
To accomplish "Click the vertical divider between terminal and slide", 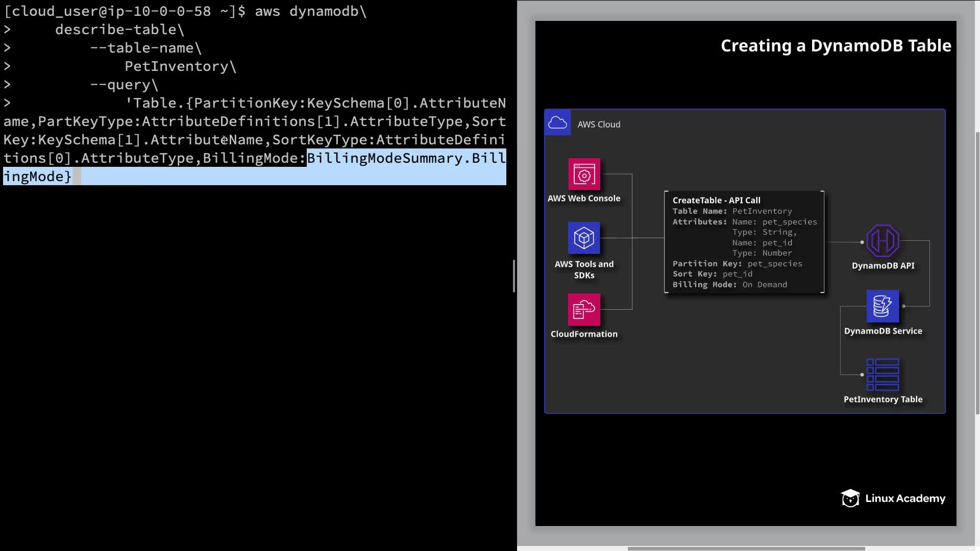I will click(x=514, y=275).
